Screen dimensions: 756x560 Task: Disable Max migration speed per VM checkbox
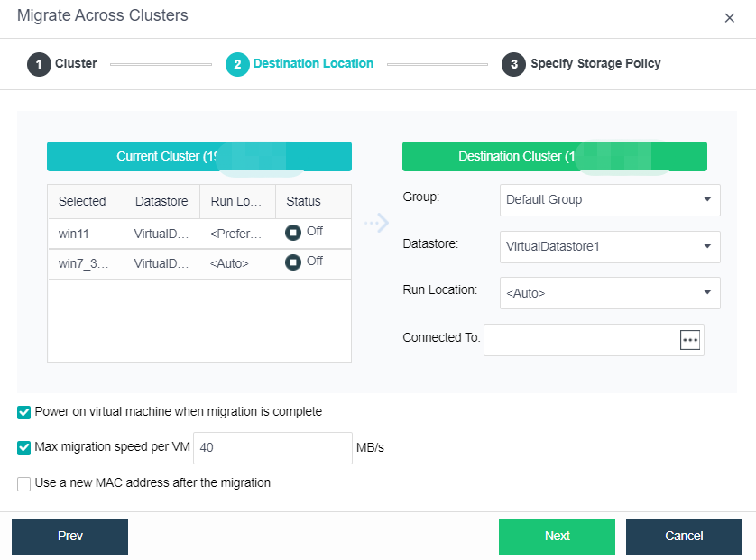pyautogui.click(x=24, y=447)
